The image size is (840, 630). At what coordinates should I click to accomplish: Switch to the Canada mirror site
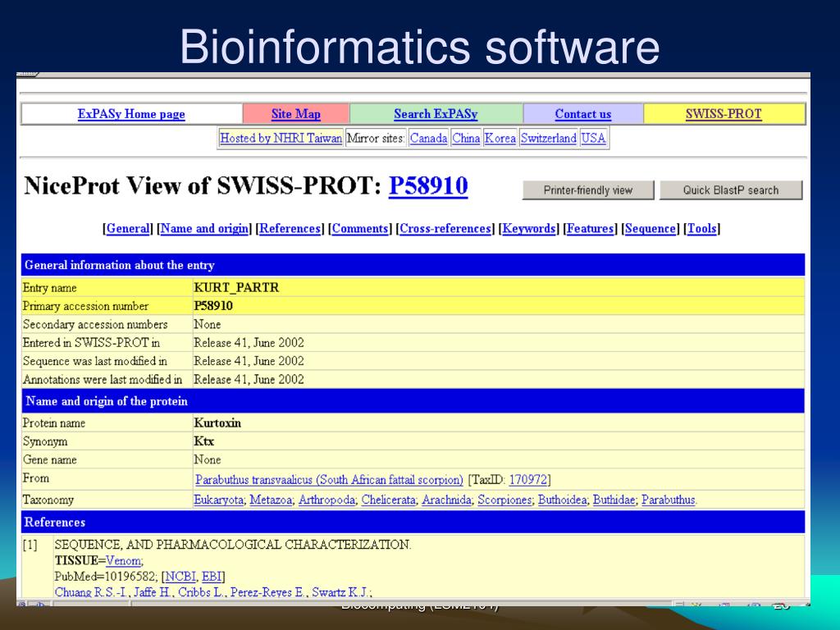point(428,138)
